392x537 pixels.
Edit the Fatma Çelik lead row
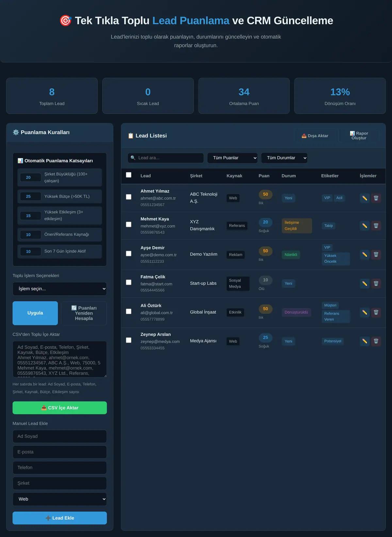click(x=365, y=284)
